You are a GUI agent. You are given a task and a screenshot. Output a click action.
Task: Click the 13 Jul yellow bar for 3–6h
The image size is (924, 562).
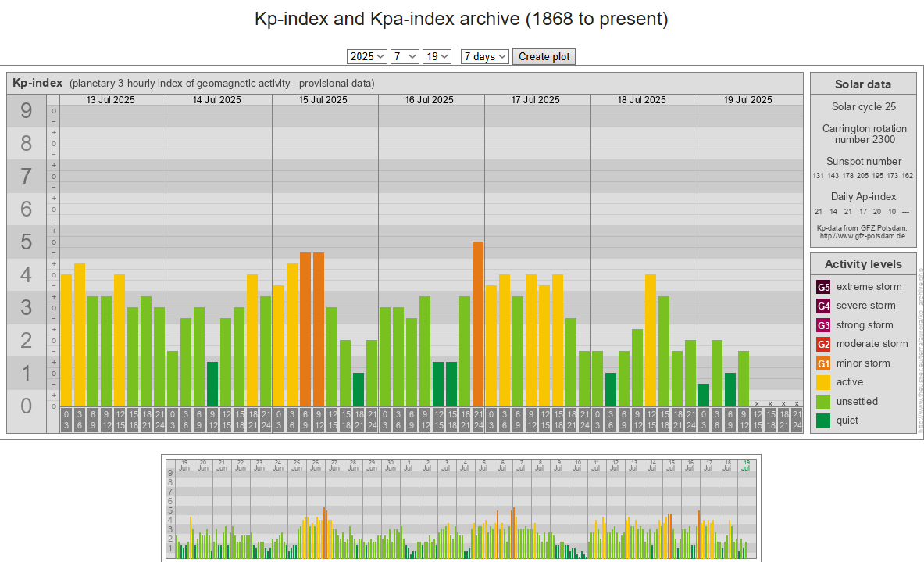coord(80,335)
